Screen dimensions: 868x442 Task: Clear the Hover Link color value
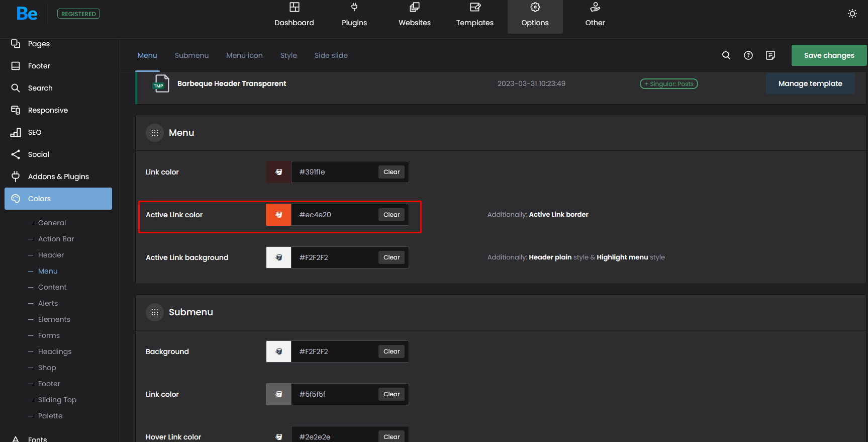(392, 436)
